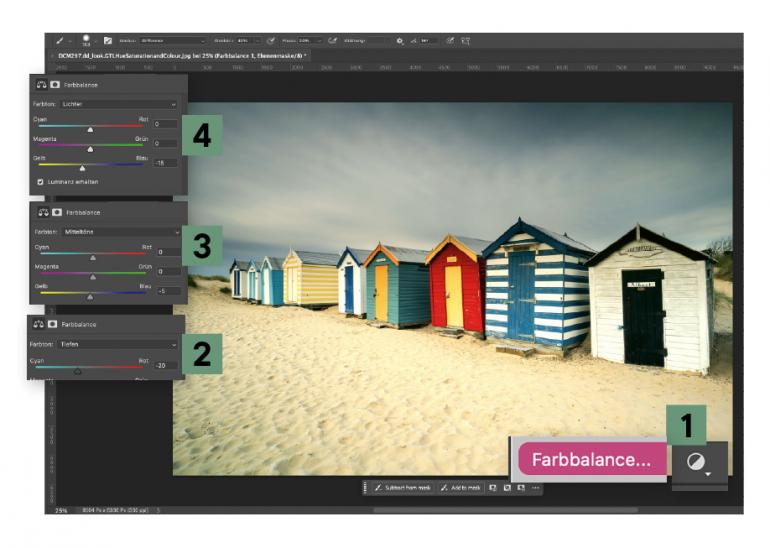Open smoothing options gear icon
Screen dimensions: 770x548
[400, 41]
